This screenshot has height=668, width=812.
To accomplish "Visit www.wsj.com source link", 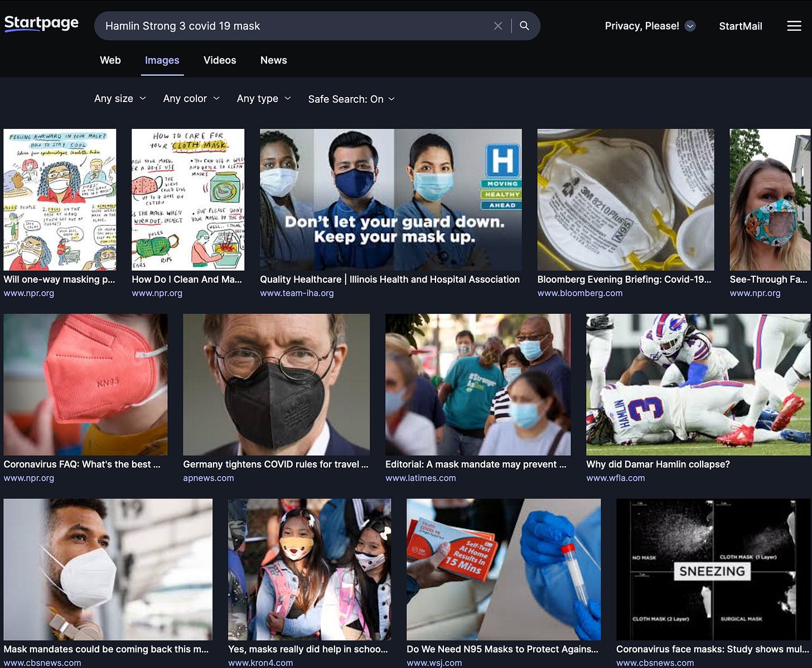I will click(434, 663).
